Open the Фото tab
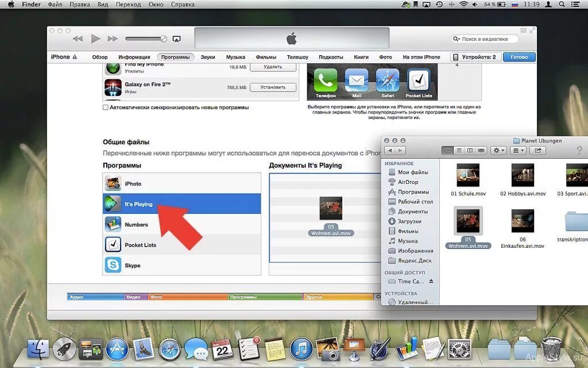The width and height of the screenshot is (588, 368). (385, 57)
